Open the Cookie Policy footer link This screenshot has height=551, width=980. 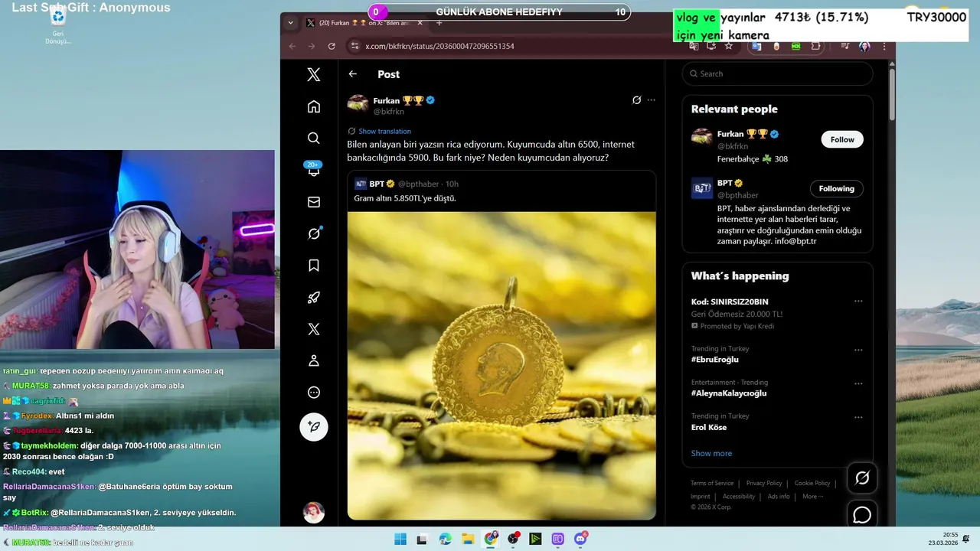tap(812, 483)
